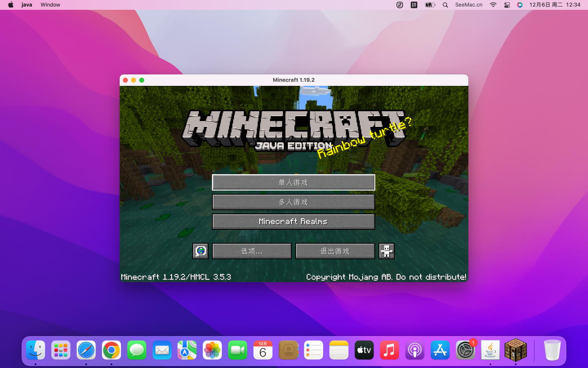
Task: Open the input method icon in menu bar
Action: click(414, 5)
